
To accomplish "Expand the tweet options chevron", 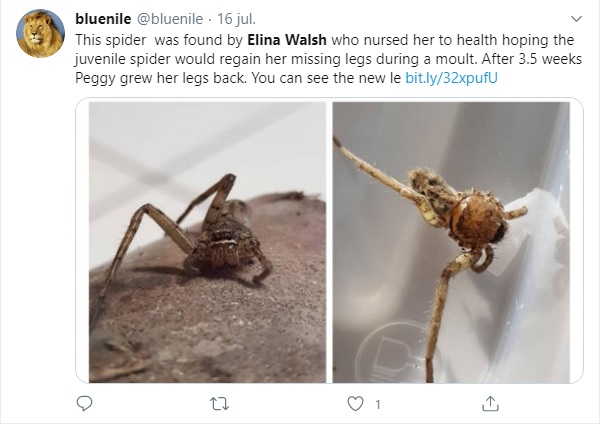I will pyautogui.click(x=575, y=19).
